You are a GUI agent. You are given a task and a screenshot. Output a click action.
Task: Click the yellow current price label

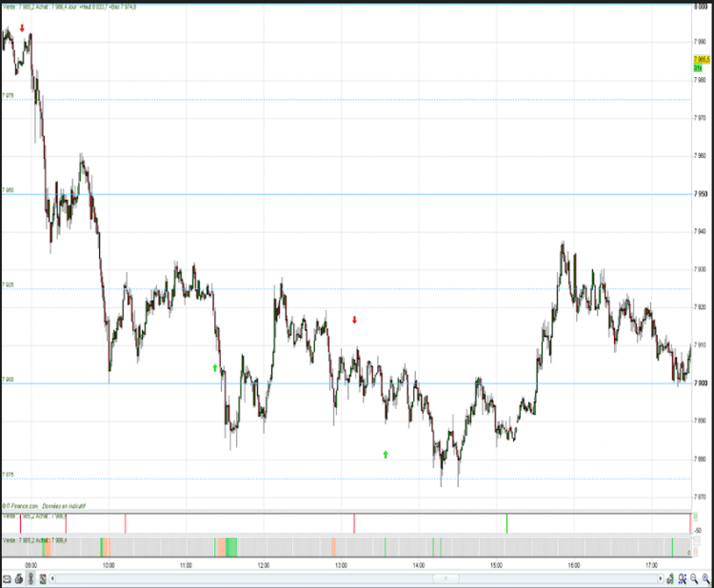[702, 60]
